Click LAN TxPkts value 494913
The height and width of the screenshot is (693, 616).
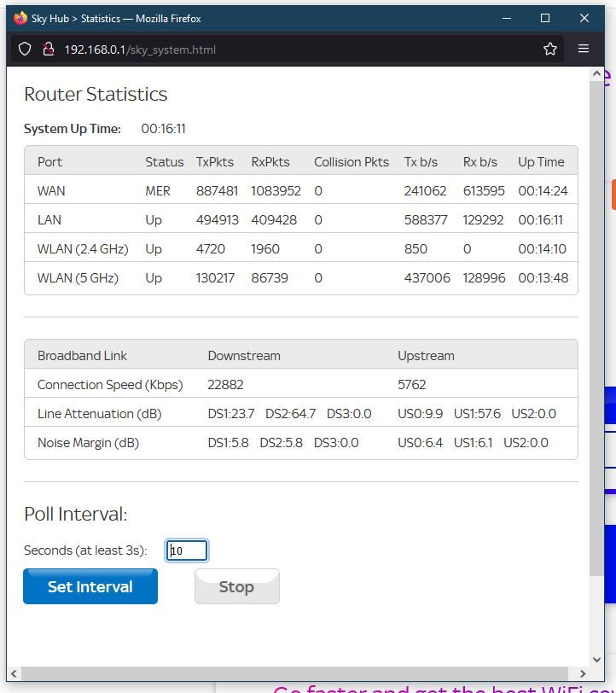(x=218, y=219)
